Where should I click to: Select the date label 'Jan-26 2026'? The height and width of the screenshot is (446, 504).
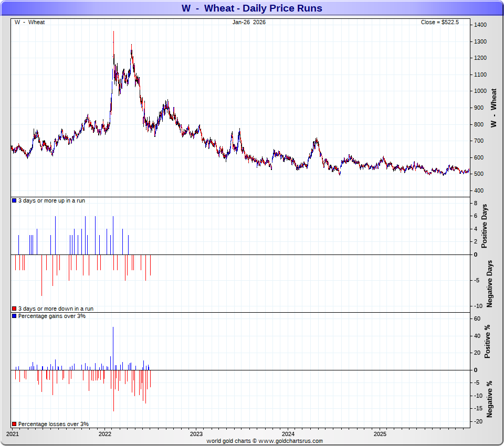249,22
